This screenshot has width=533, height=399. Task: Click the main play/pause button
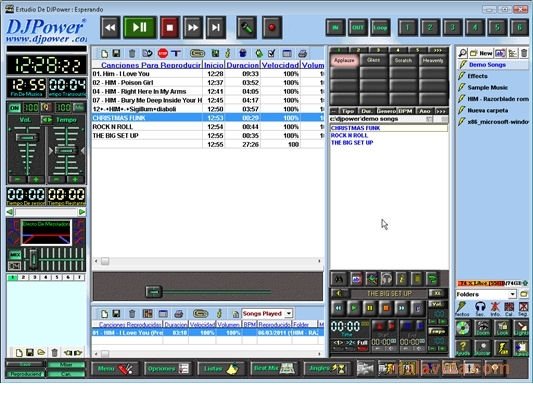140,27
